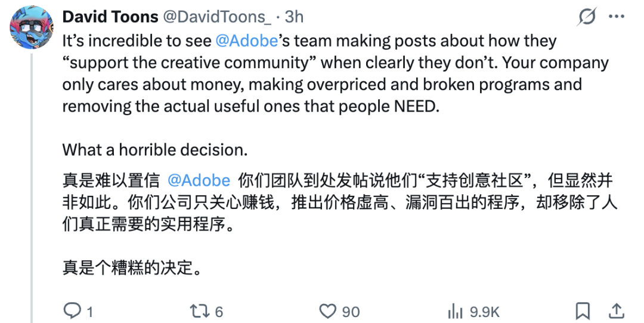
Task: Click the 9.9K views count
Action: [485, 312]
